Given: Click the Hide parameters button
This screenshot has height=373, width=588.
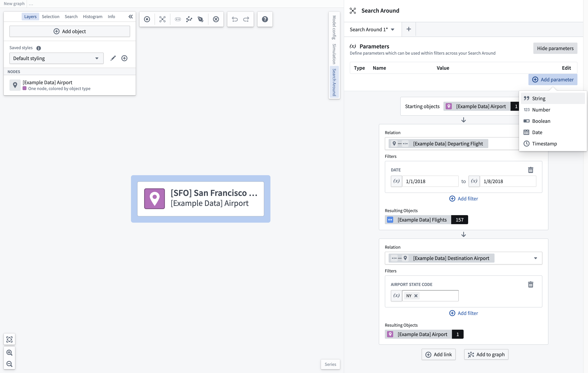Looking at the screenshot, I should point(555,48).
